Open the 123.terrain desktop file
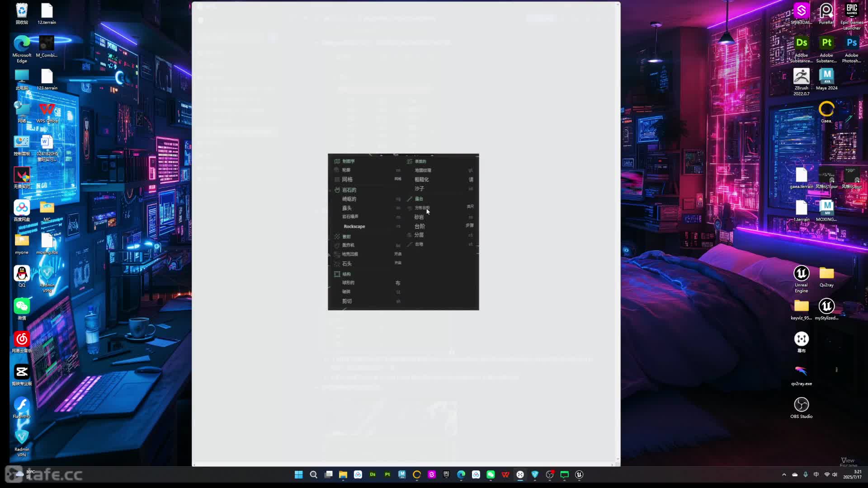 (47, 80)
